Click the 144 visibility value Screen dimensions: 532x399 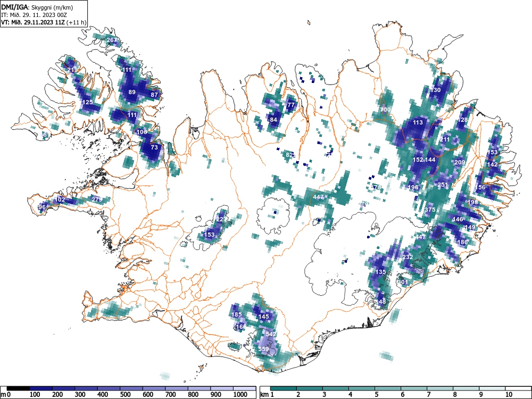[430, 160]
